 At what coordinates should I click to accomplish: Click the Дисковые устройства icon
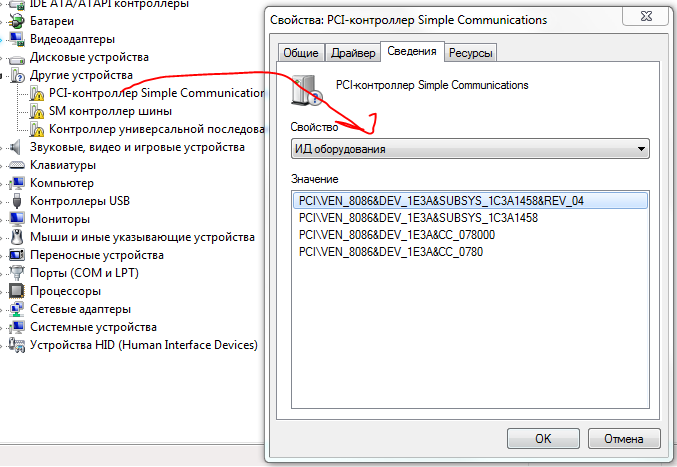click(17, 57)
